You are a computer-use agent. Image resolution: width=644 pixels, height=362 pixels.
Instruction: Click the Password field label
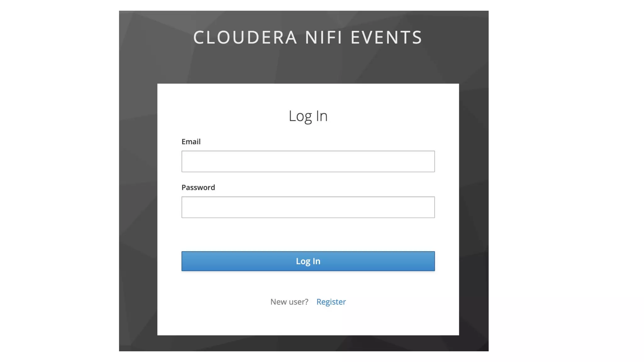(x=198, y=188)
